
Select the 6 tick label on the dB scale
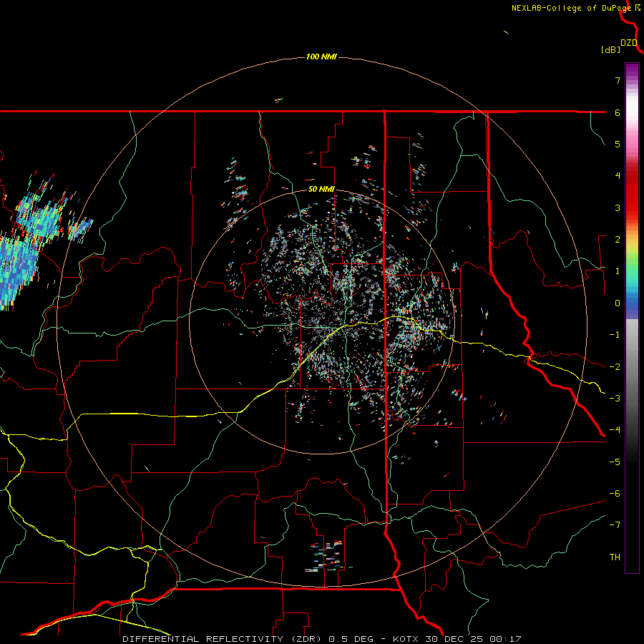618,112
